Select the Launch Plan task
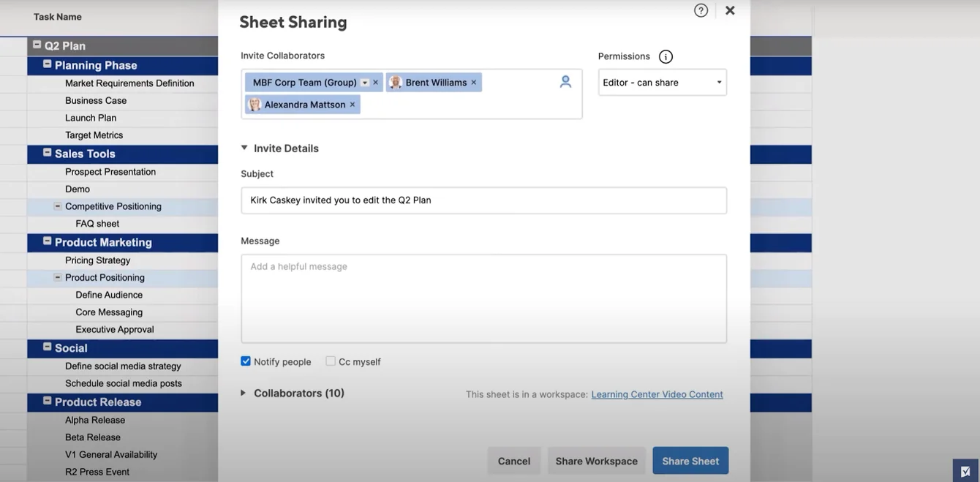 [x=91, y=118]
